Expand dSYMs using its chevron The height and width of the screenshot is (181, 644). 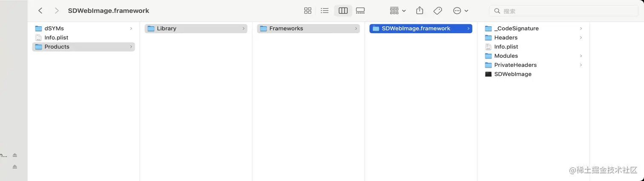tap(131, 29)
